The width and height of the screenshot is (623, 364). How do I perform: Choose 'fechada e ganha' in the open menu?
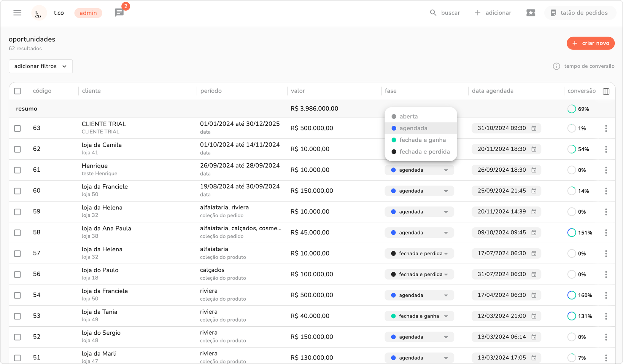click(422, 140)
